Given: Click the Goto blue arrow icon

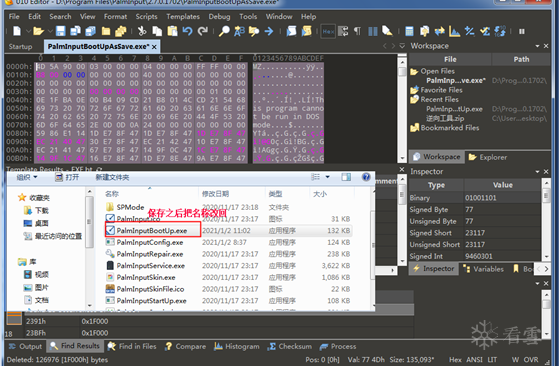Looking at the screenshot, I should [x=269, y=31].
